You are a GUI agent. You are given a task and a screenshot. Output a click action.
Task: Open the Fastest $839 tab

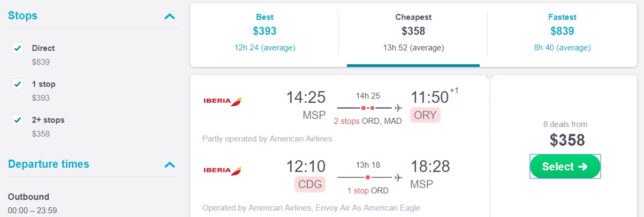click(562, 32)
